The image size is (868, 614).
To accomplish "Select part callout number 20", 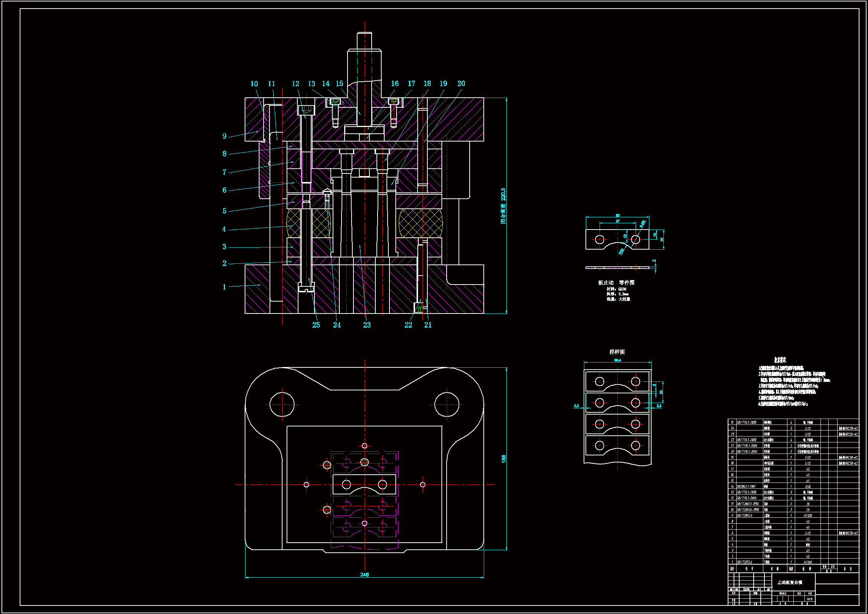I will pyautogui.click(x=461, y=84).
